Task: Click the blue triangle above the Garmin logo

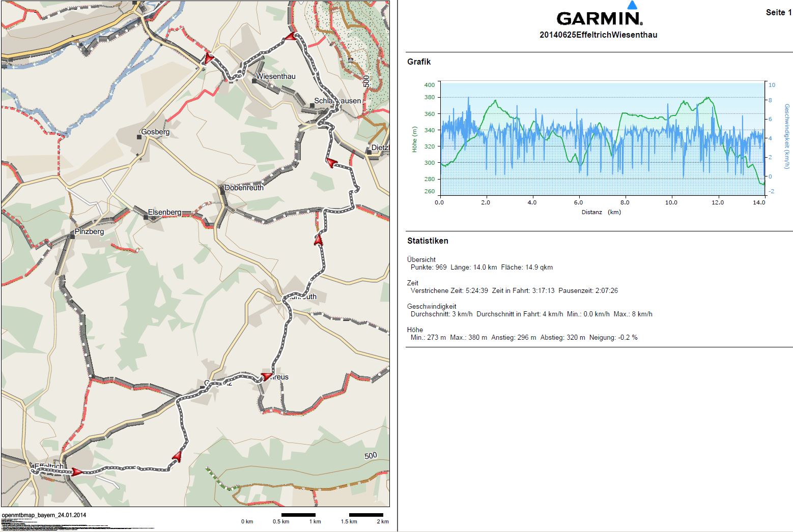Action: (632, 6)
